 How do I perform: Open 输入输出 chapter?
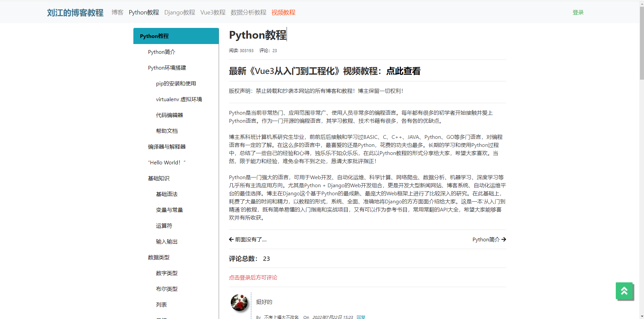click(x=167, y=241)
